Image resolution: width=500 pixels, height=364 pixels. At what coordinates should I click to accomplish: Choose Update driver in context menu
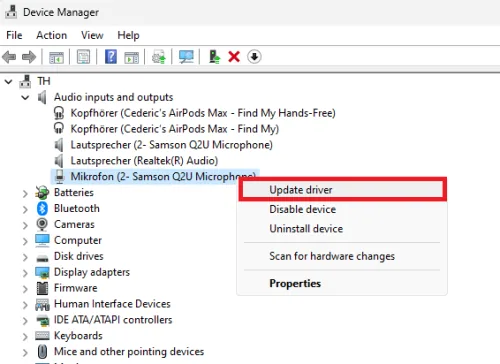point(342,190)
